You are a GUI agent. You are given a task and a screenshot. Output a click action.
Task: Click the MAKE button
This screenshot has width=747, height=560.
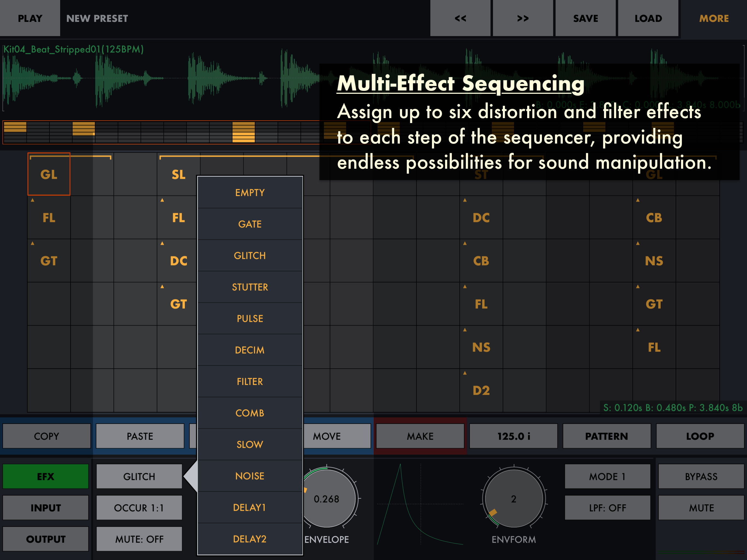(x=420, y=436)
